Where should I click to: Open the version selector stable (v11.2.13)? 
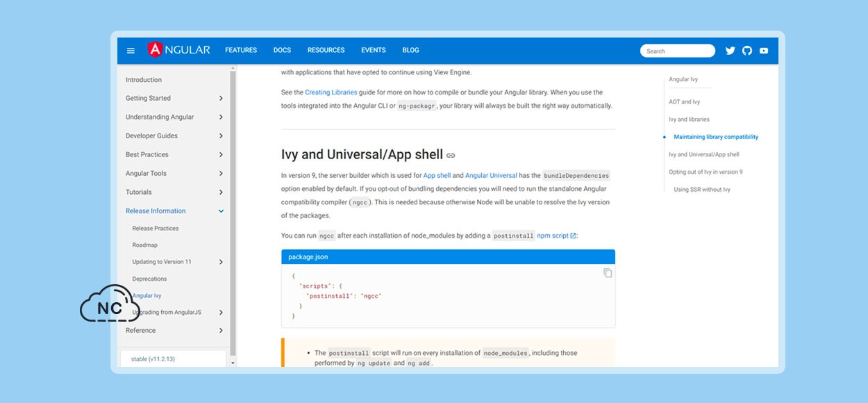[174, 359]
